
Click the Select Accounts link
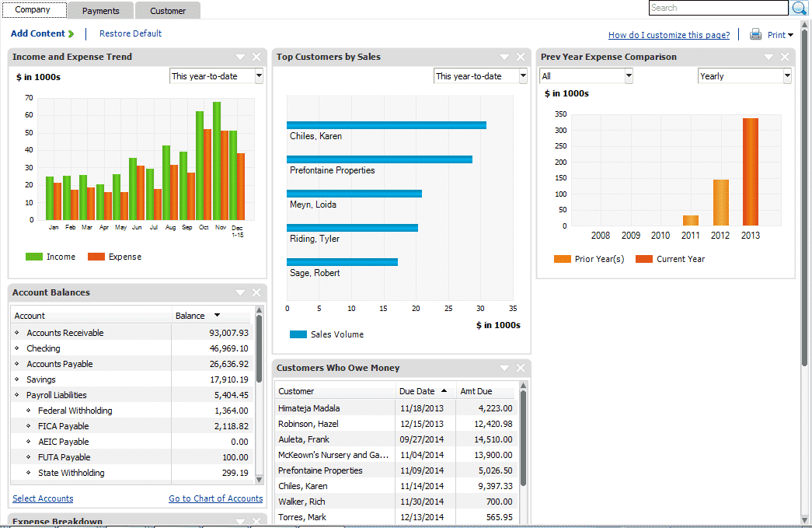click(43, 498)
